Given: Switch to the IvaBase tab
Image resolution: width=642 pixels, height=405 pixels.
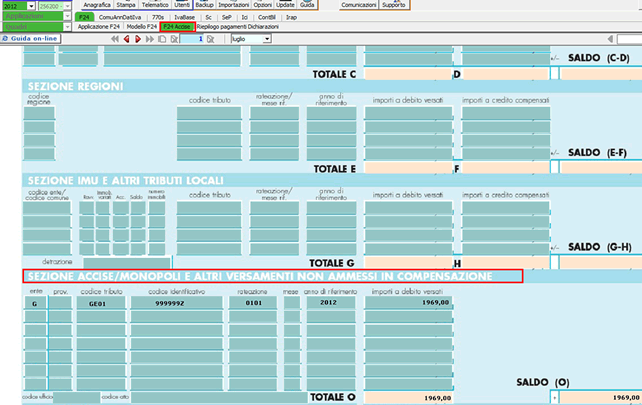Looking at the screenshot, I should [x=185, y=17].
